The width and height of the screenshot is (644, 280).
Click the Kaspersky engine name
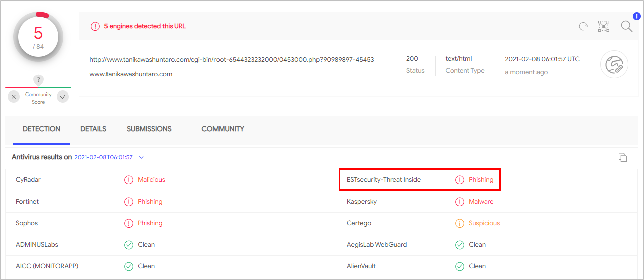(x=362, y=201)
